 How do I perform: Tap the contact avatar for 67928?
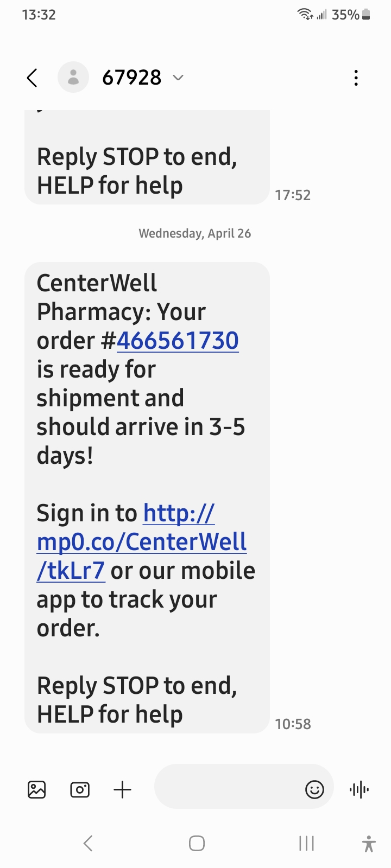(73, 78)
